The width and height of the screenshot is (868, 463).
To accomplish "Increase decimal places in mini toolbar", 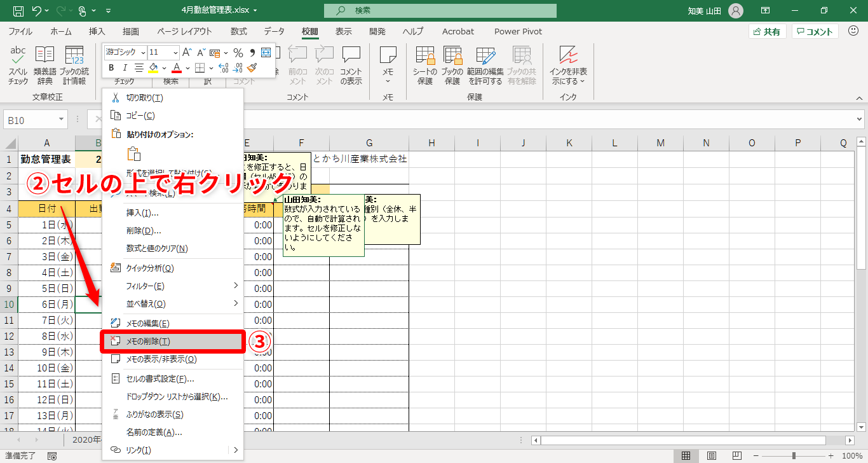I will tap(223, 68).
